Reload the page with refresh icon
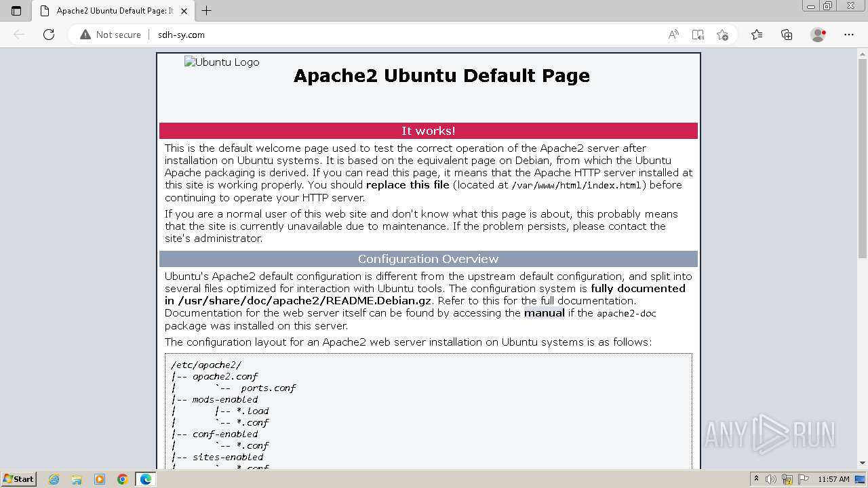Viewport: 868px width, 488px height. tap(49, 35)
